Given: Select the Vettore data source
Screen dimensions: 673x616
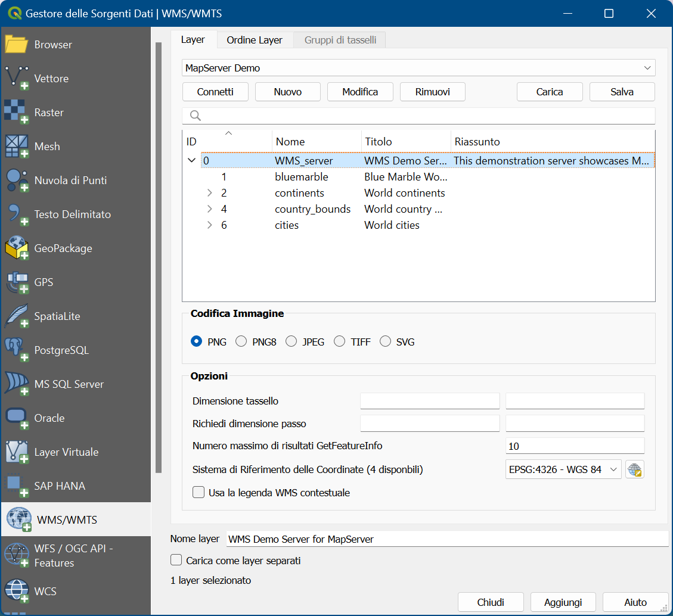Looking at the screenshot, I should (76, 79).
